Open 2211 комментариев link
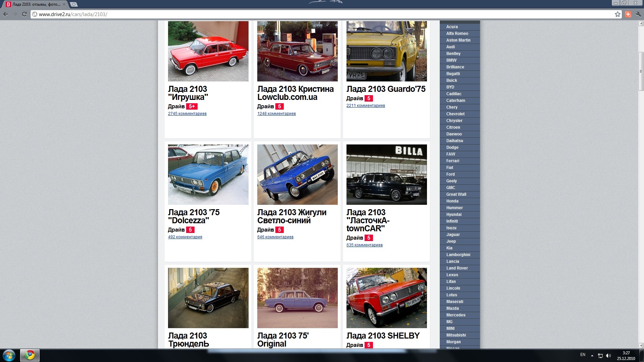The width and height of the screenshot is (644, 362). (x=366, y=106)
